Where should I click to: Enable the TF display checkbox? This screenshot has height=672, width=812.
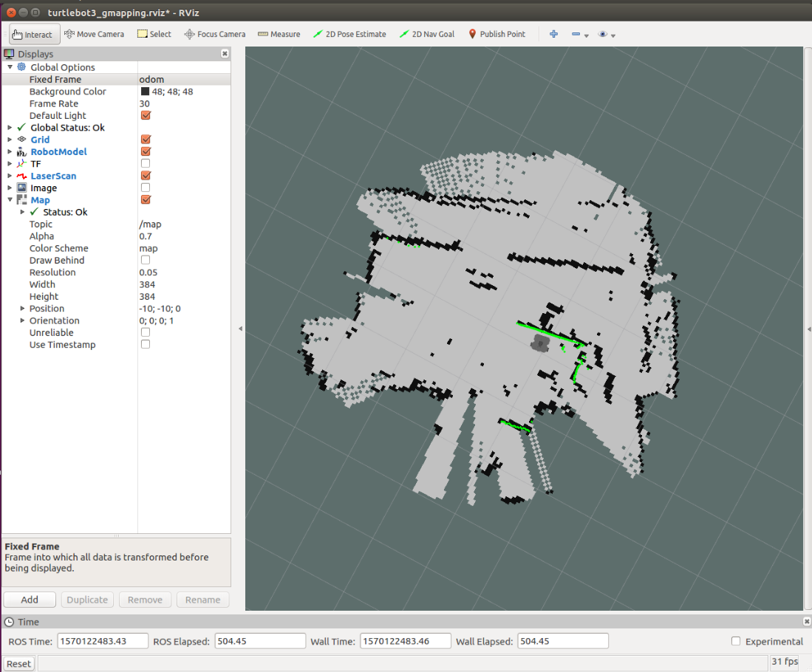pos(146,164)
